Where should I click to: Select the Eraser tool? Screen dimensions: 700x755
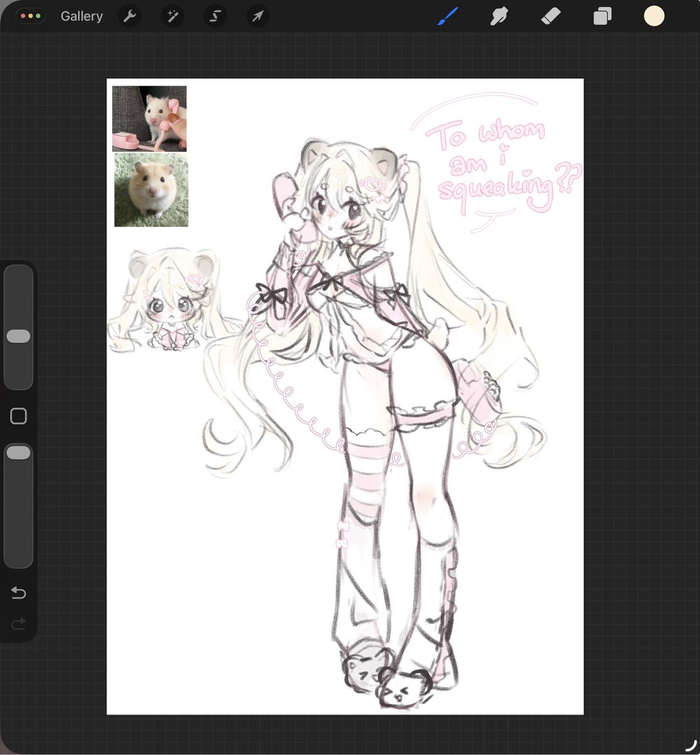550,16
